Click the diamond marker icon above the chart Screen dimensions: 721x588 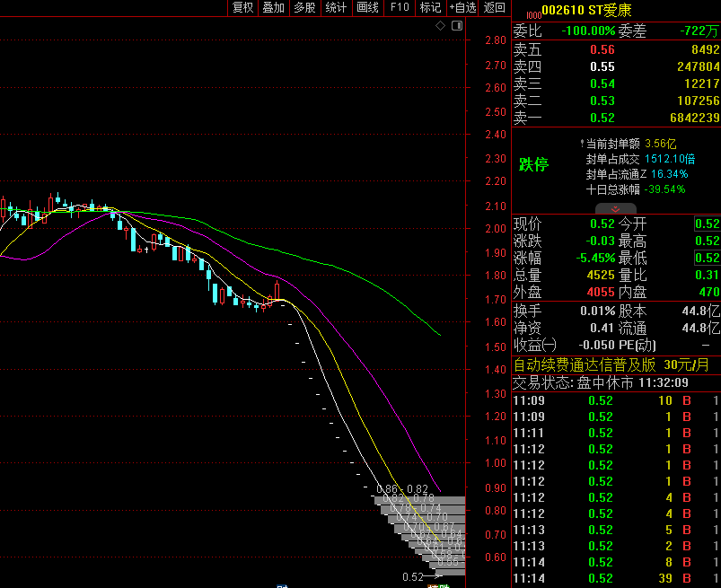[440, 26]
